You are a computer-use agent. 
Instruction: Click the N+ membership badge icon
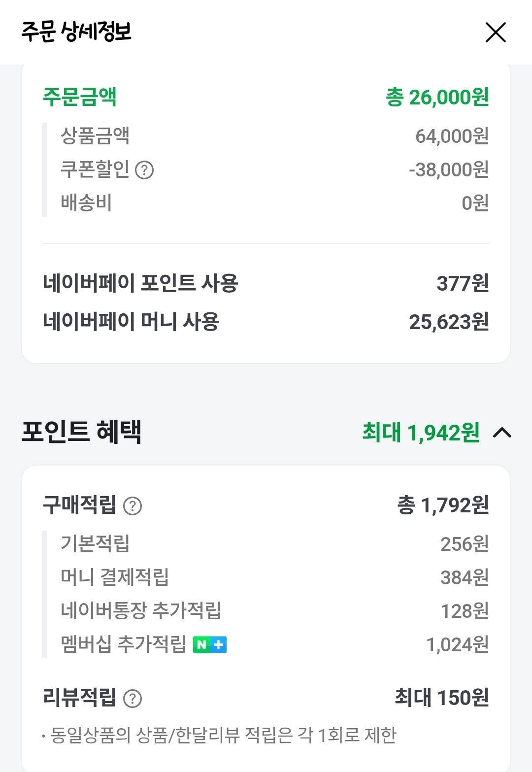[x=210, y=644]
